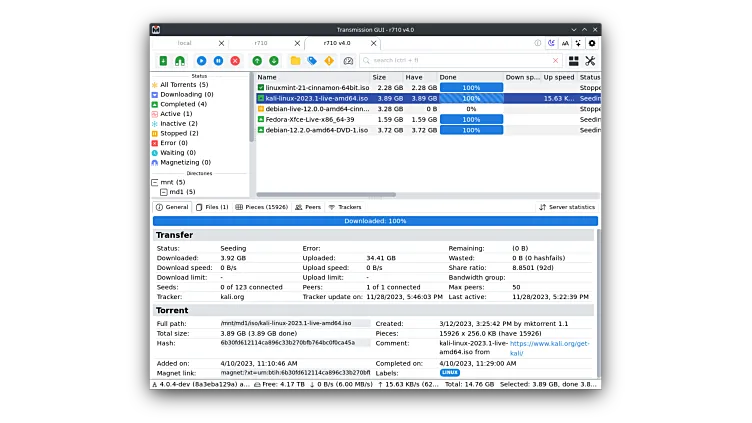Viewport: 752px width, 423px height.
Task: Click the blue label tag toolbar icon
Action: [312, 61]
